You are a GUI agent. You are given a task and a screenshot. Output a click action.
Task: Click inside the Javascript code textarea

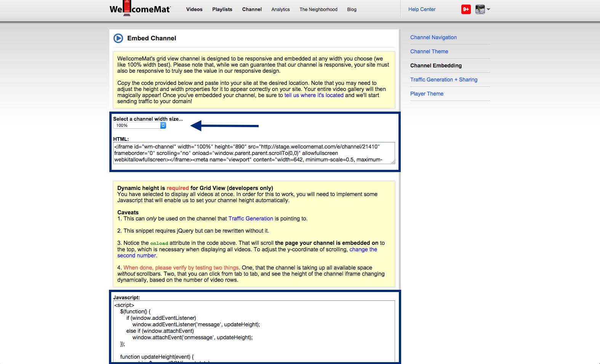pyautogui.click(x=254, y=331)
